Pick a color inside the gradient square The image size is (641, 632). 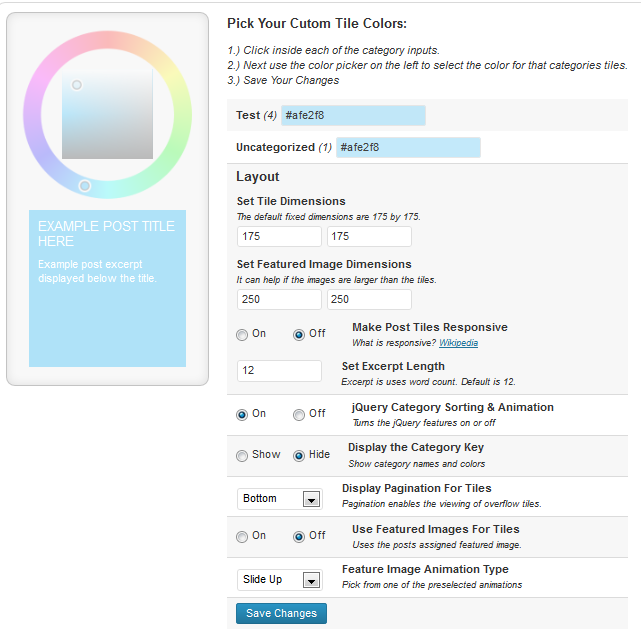(x=108, y=113)
